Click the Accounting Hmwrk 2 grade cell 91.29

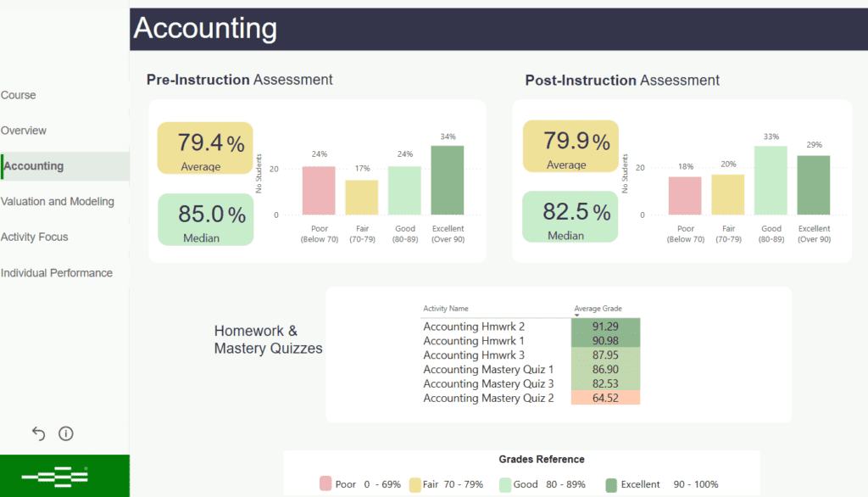coord(605,327)
